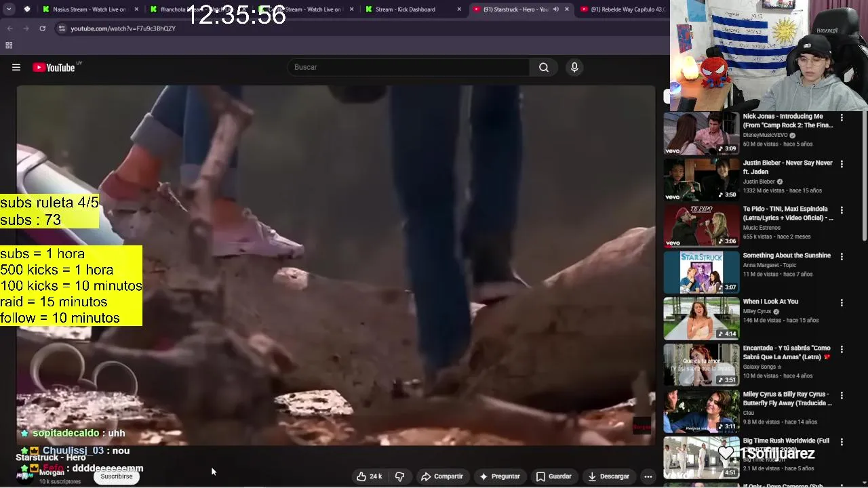The width and height of the screenshot is (868, 488).
Task: Click the Miley Cyrus channel name
Action: point(757,312)
